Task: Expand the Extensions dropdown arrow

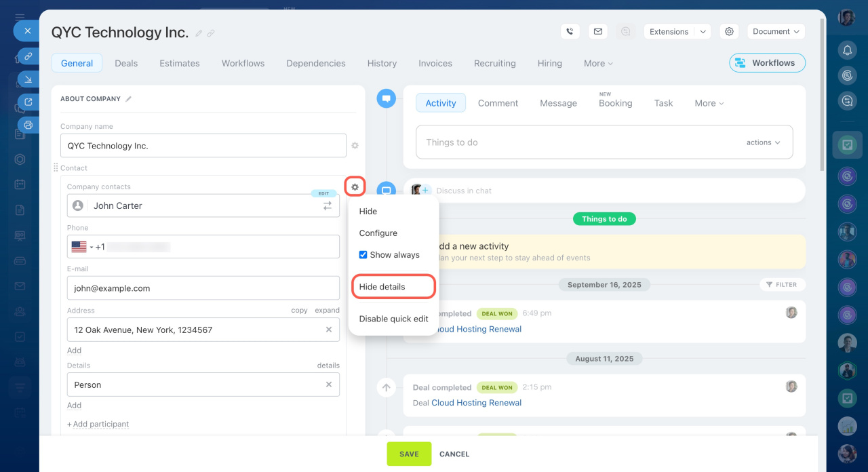Action: coord(703,31)
